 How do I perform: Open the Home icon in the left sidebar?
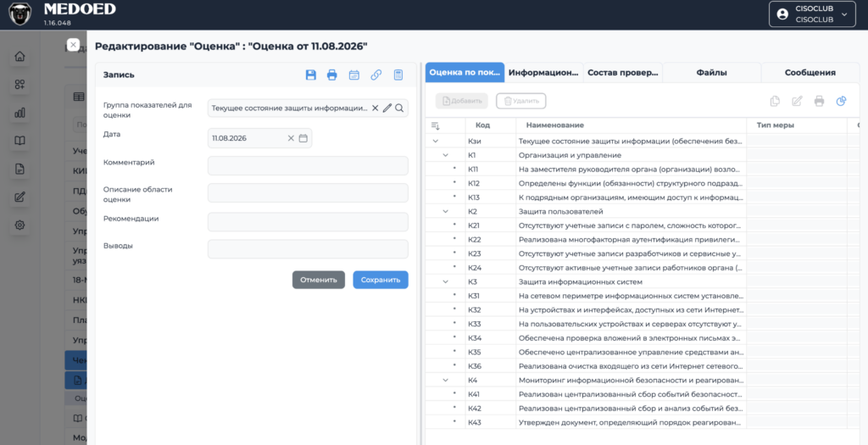click(x=20, y=57)
